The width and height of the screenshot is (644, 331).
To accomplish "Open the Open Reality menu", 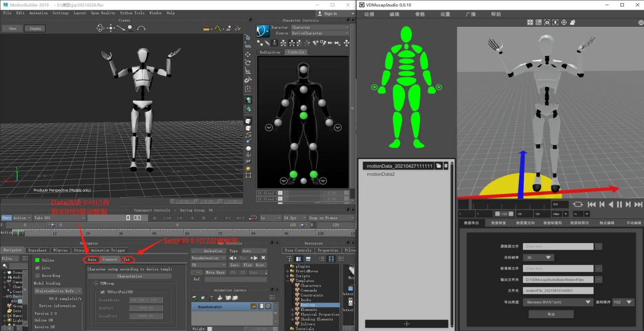I will 103,13.
